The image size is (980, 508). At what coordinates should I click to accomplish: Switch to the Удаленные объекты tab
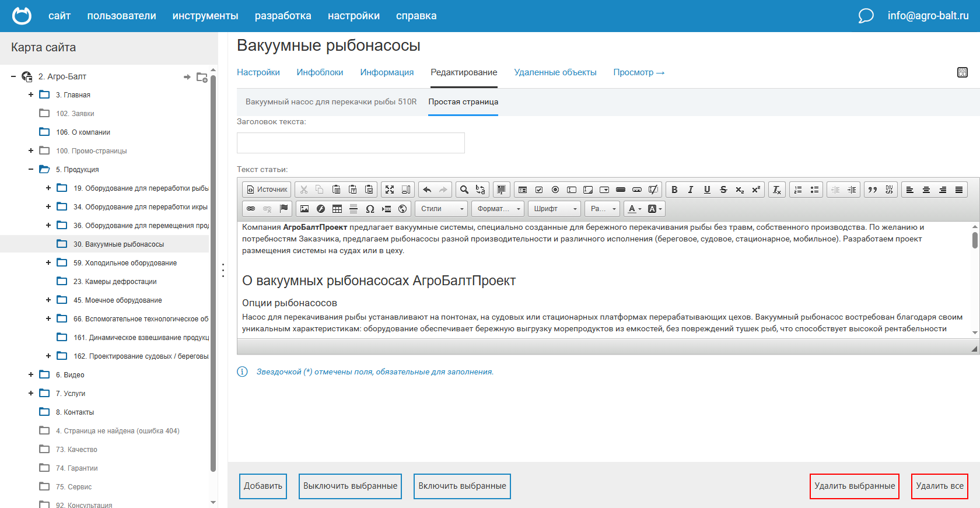click(555, 72)
